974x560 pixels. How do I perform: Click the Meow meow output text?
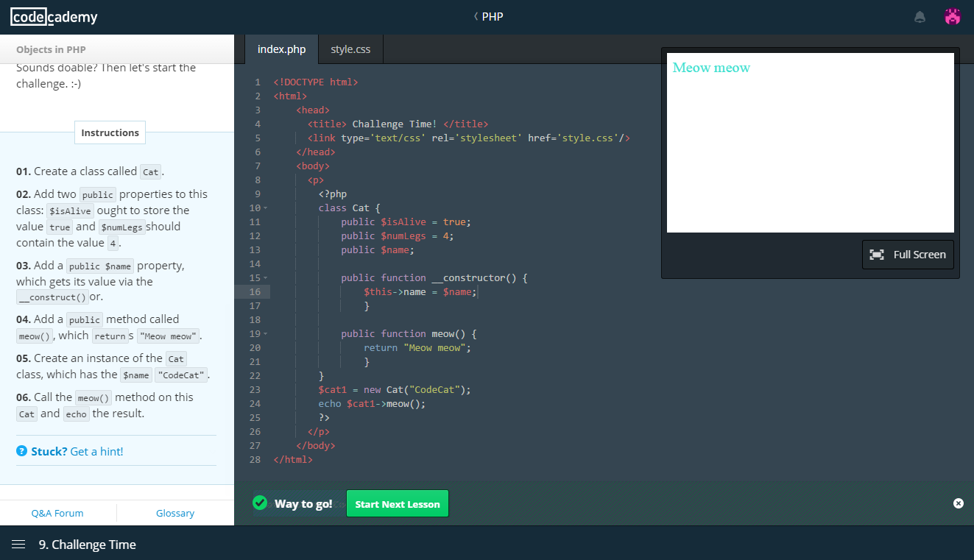pyautogui.click(x=711, y=68)
